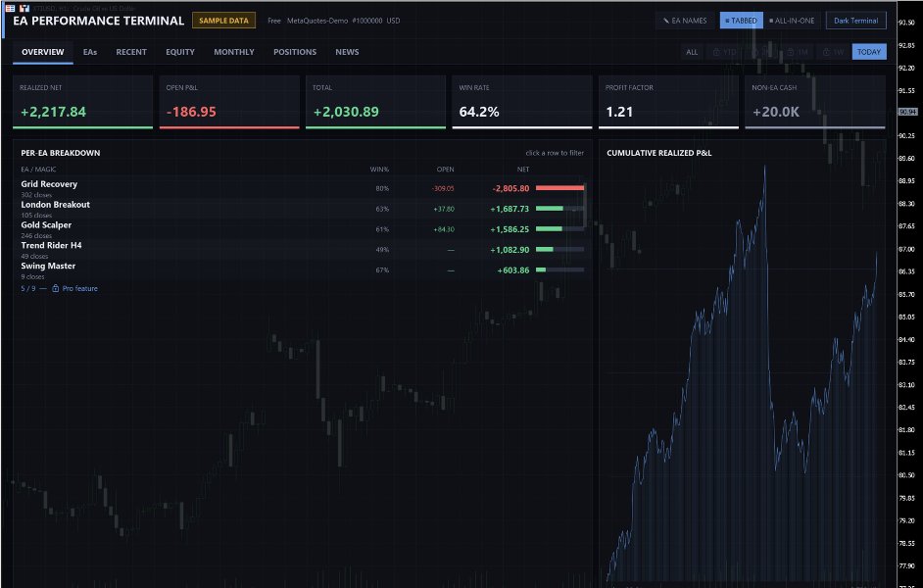Click the pencil icon beside EA NAMES

[665, 21]
